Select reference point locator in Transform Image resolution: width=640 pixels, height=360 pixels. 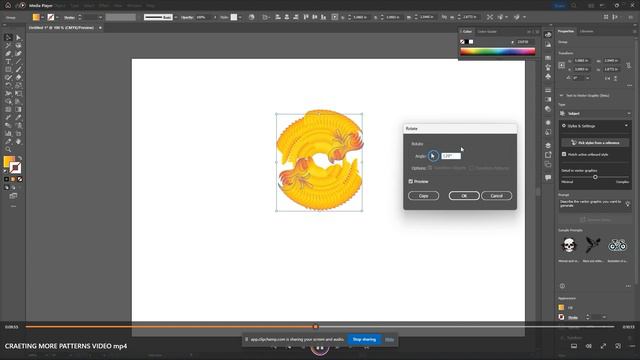562,65
